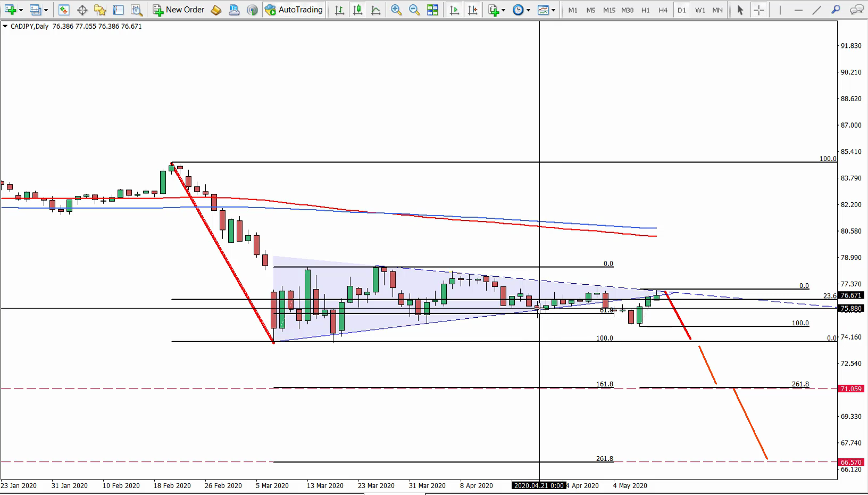Screen dimensions: 868x495
Task: Click the 66.570 dashed line price label
Action: pos(851,463)
